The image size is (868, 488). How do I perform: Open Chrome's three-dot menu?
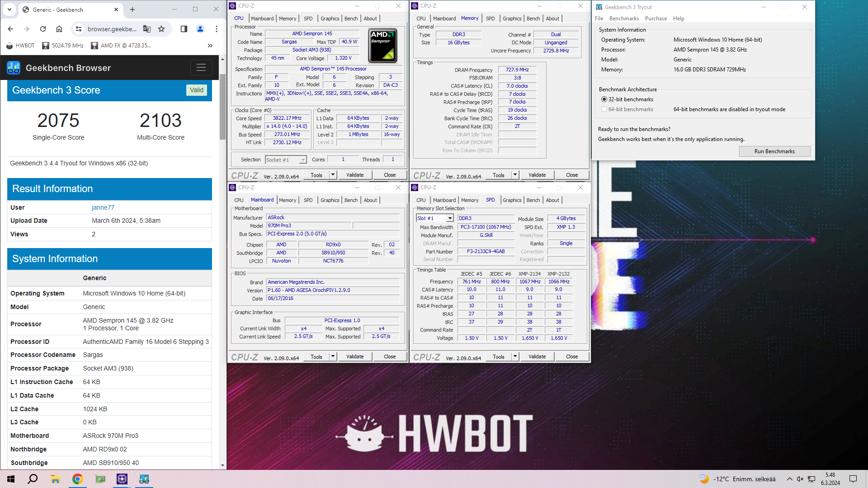coord(217,29)
